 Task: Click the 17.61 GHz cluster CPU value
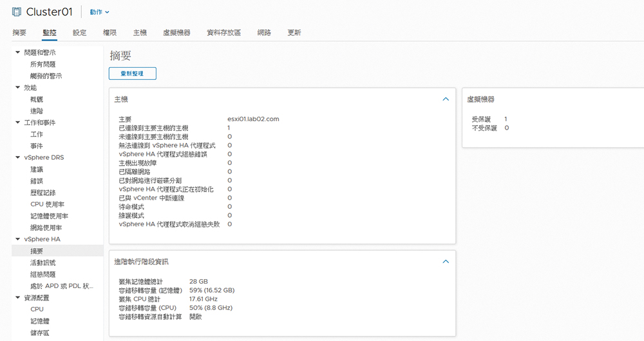pos(204,299)
